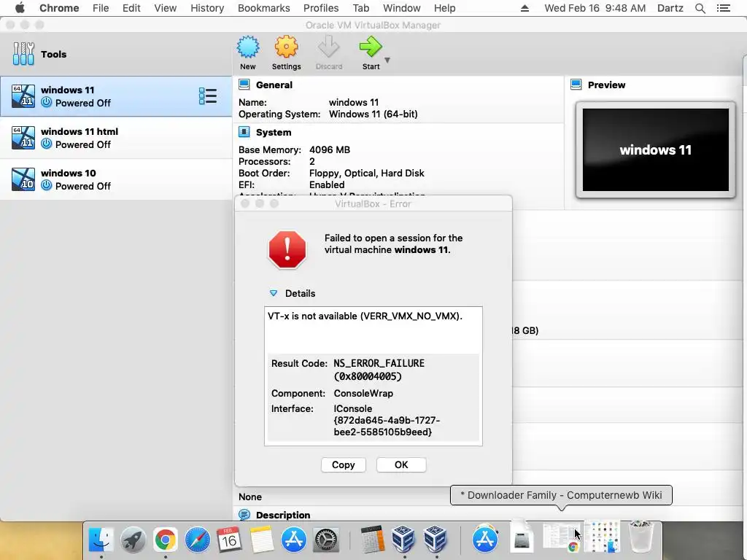Screen dimensions: 747x560
Task: Open the Window menu
Action: click(x=402, y=8)
